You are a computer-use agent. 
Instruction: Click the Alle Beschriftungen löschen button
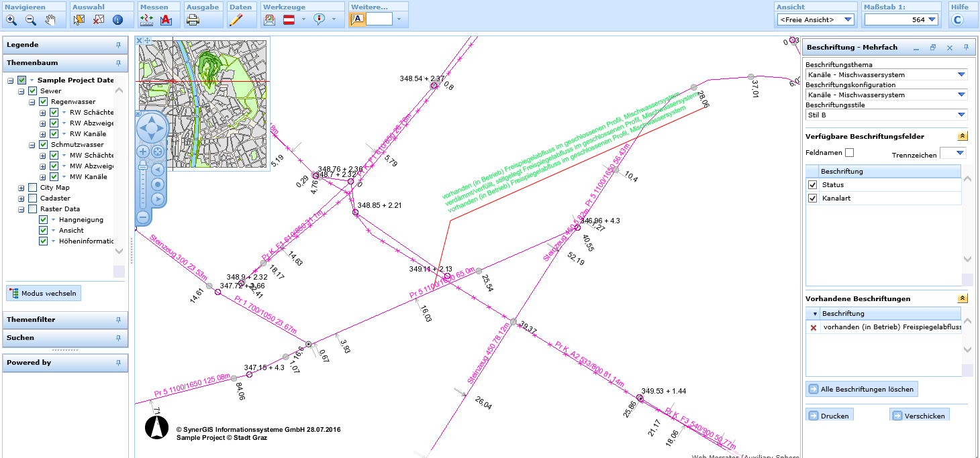click(861, 390)
